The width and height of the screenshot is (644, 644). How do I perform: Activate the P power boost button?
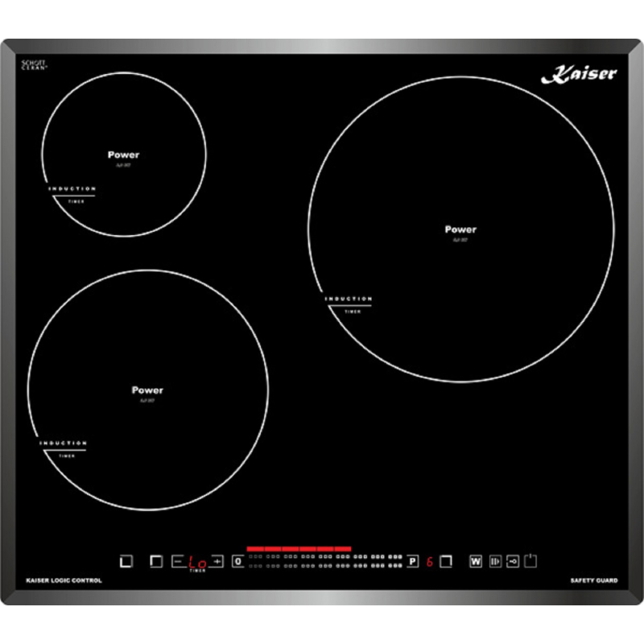coord(413,561)
